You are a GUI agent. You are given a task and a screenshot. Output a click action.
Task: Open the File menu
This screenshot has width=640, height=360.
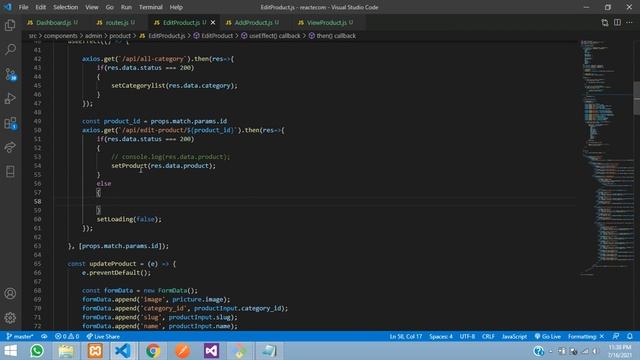23,7
